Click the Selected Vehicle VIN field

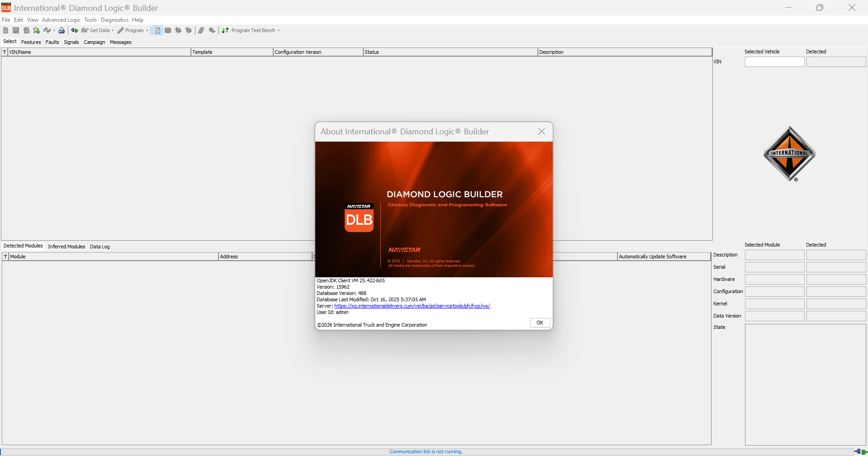(774, 62)
